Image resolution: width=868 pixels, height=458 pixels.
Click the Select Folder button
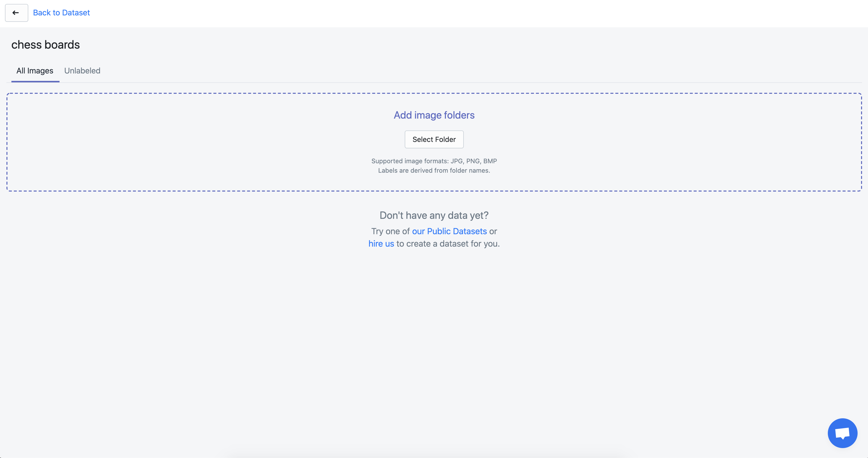point(434,139)
